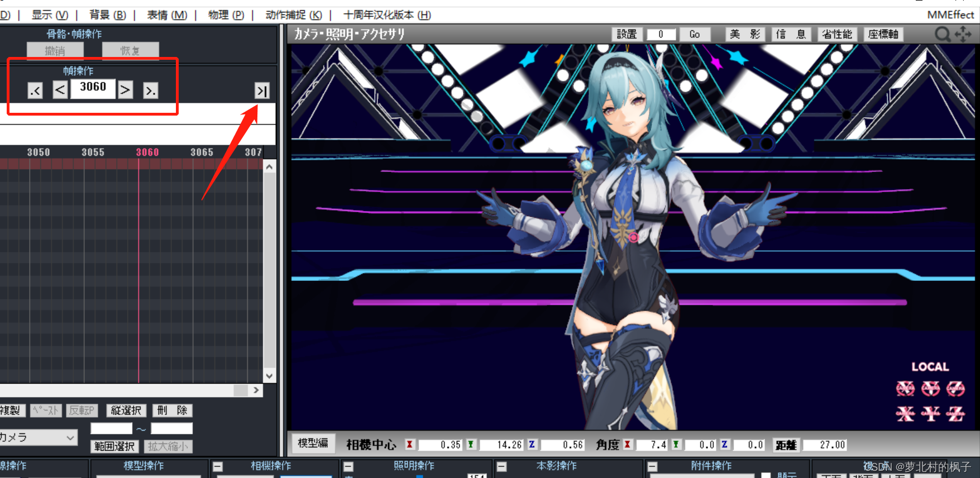Click the timeline horizontal scrollbar thumb
This screenshot has height=478, width=980.
pyautogui.click(x=241, y=390)
